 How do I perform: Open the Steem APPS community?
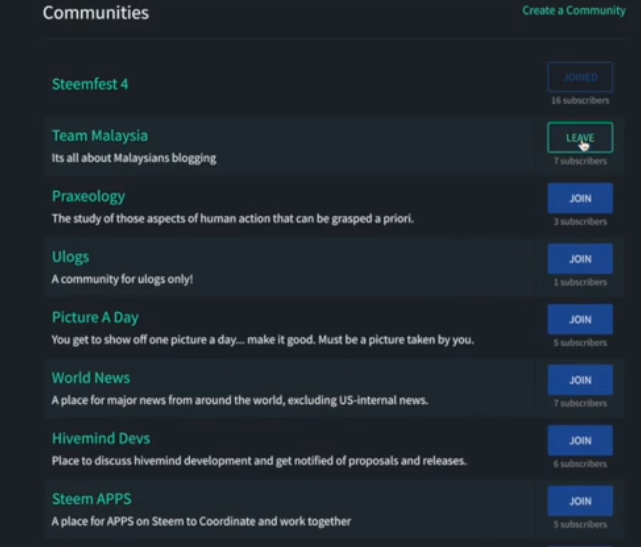(x=92, y=499)
